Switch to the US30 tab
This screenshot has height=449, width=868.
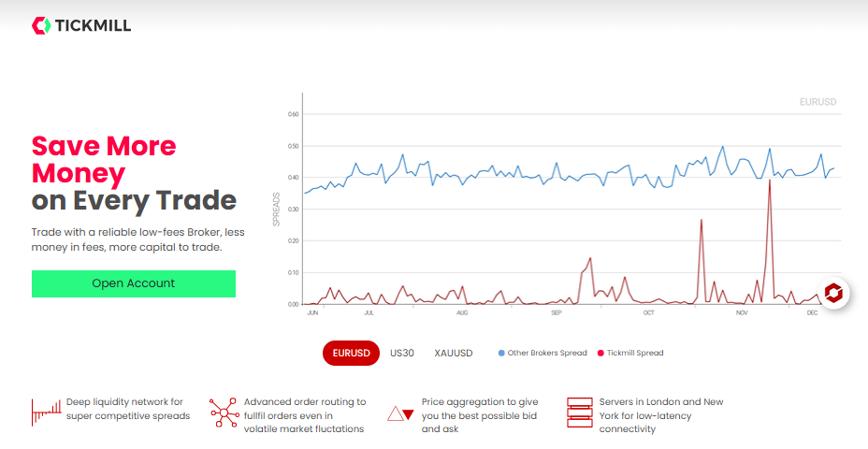tap(402, 354)
